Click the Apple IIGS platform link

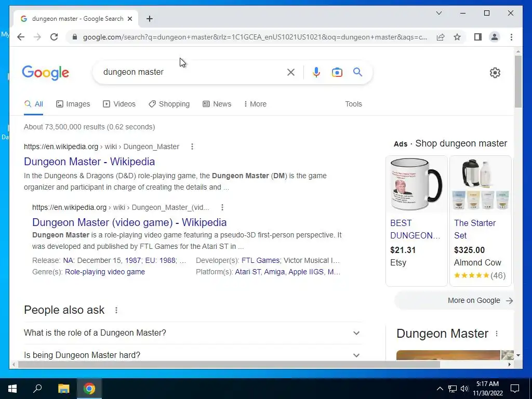coord(306,272)
